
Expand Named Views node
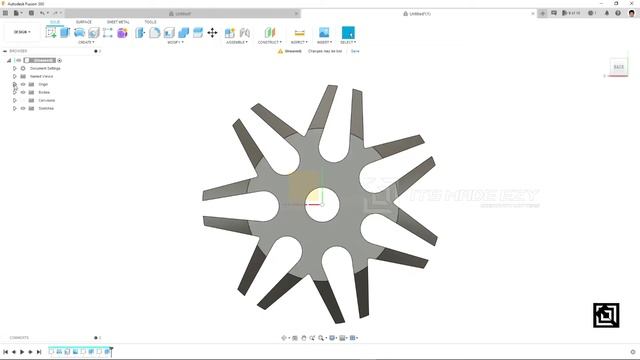coord(15,76)
